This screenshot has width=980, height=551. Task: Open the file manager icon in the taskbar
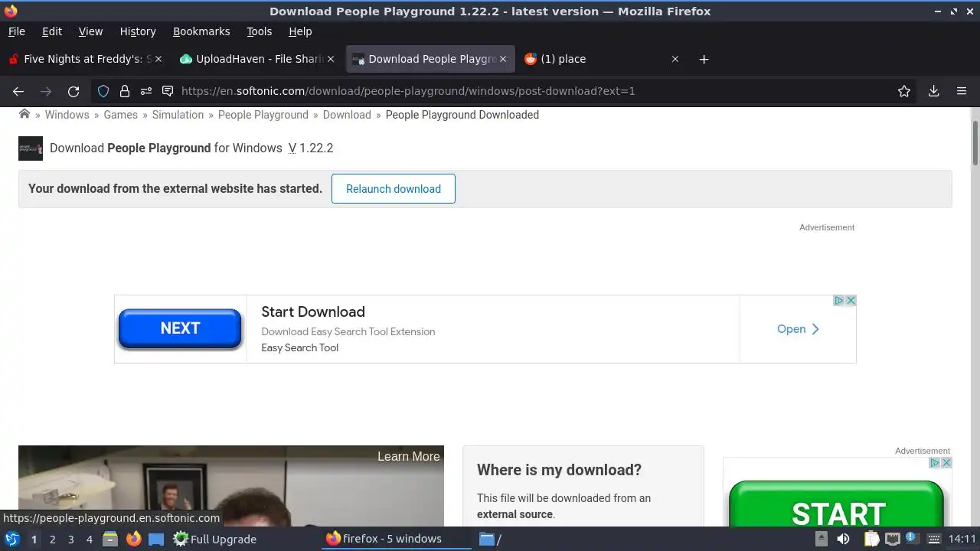pos(110,539)
